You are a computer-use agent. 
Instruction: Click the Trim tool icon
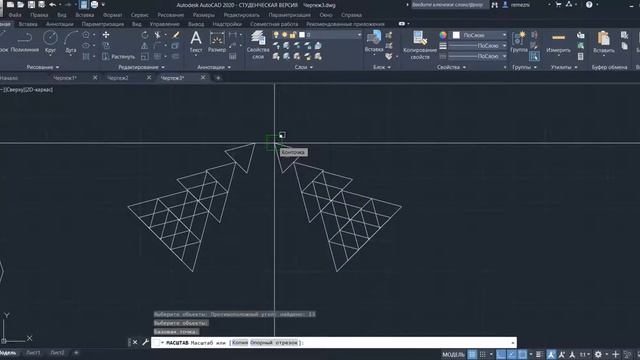(158, 35)
